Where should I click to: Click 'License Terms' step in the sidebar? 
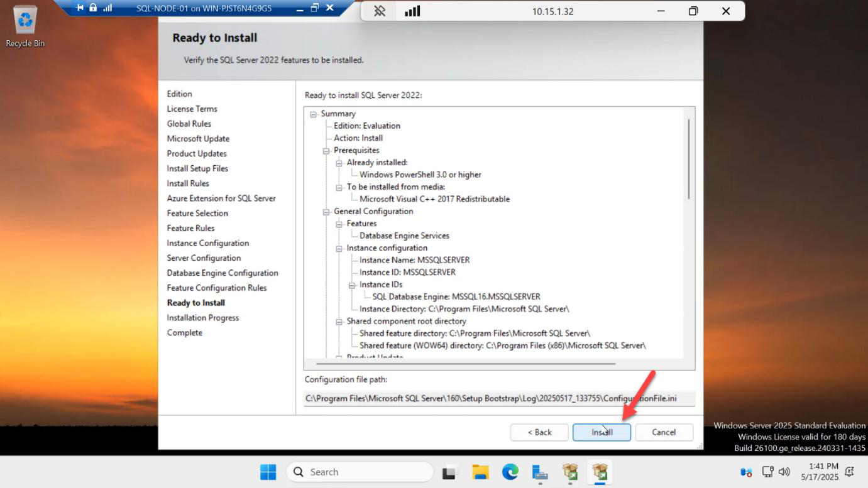click(192, 109)
